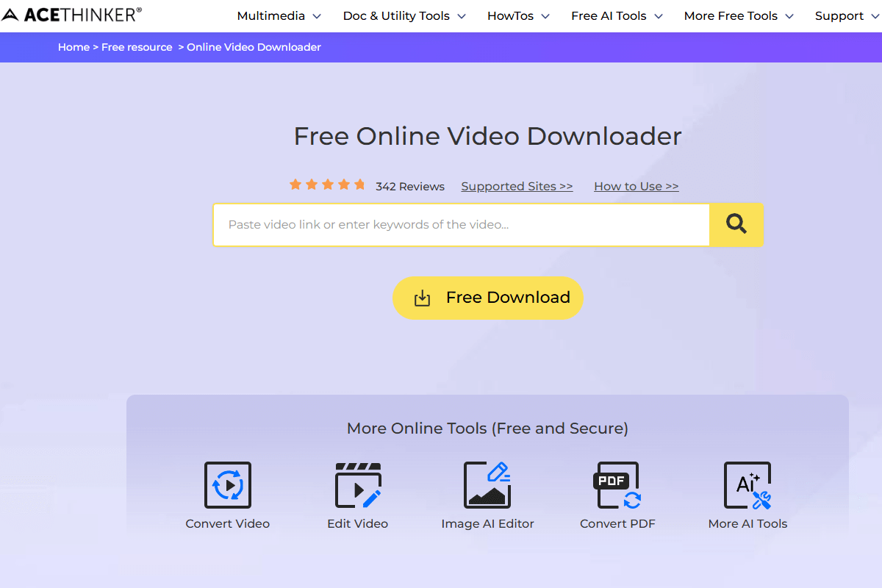Screen dimensions: 882x588
Task: Open the Support menu
Action: point(847,16)
